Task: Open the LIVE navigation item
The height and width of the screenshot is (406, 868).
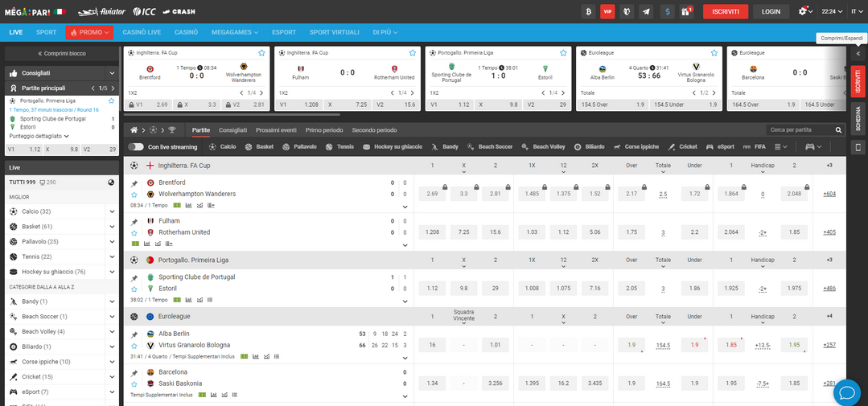Action: point(16,32)
